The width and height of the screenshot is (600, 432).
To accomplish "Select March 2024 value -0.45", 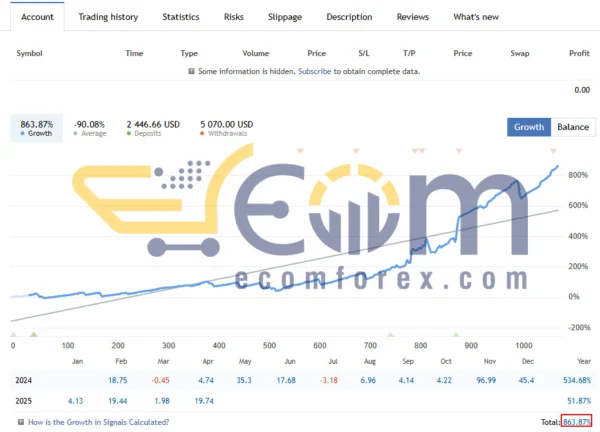I will point(160,380).
